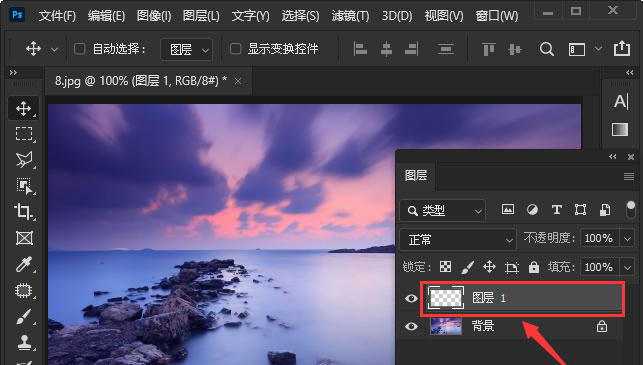Image resolution: width=643 pixels, height=365 pixels.
Task: Toggle prevent artboard auto-nesting lock
Action: (x=511, y=267)
